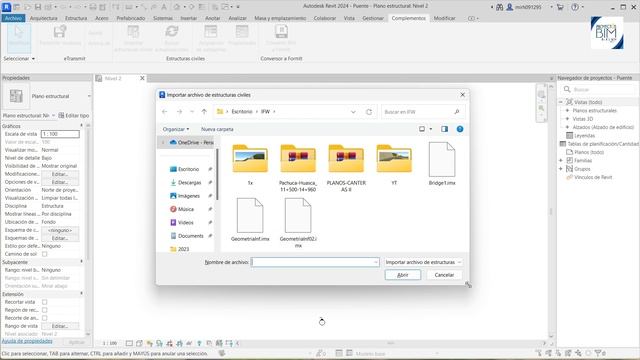
Task: Open Ayuda de propiedades link
Action: coord(27,341)
